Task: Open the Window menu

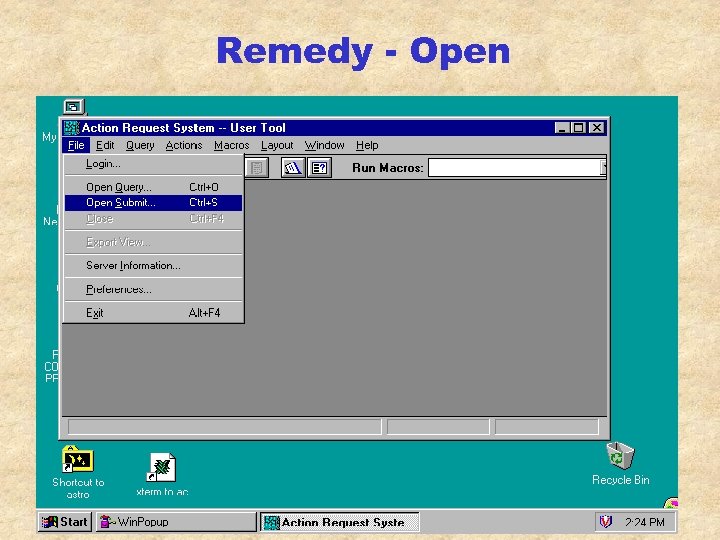Action: [x=324, y=145]
